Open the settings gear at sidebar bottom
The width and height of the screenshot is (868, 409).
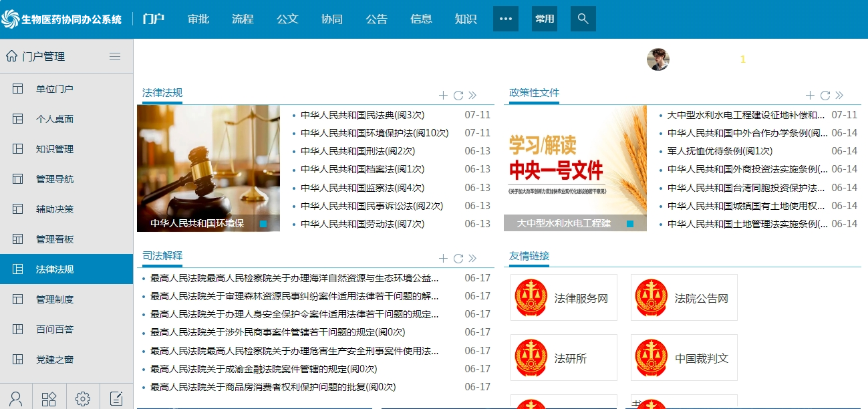(83, 399)
